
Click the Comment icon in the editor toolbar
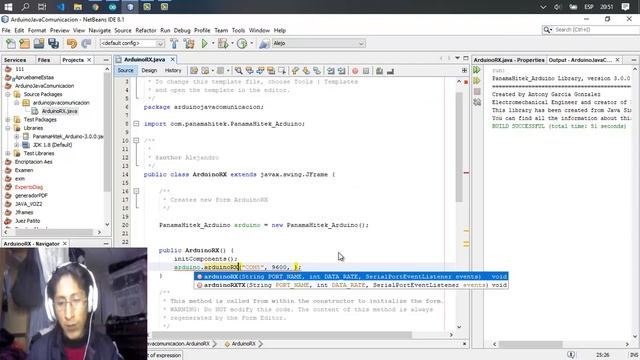[x=379, y=71]
